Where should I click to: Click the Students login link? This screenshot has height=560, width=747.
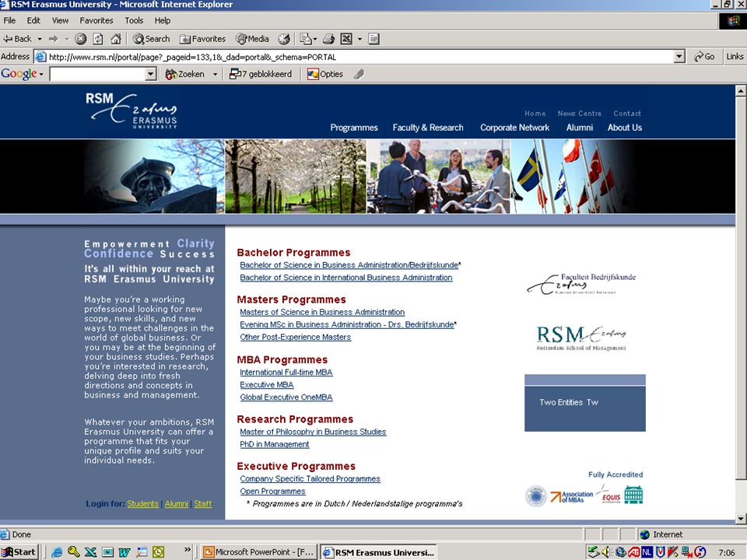(x=143, y=504)
